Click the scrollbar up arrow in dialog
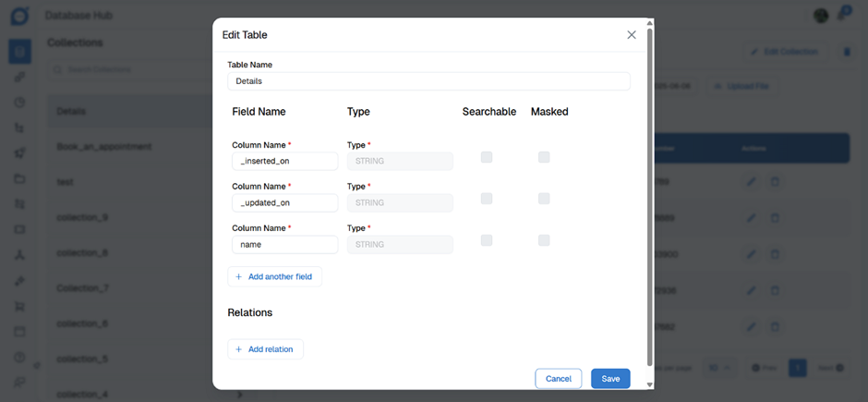This screenshot has height=402, width=868. [649, 23]
